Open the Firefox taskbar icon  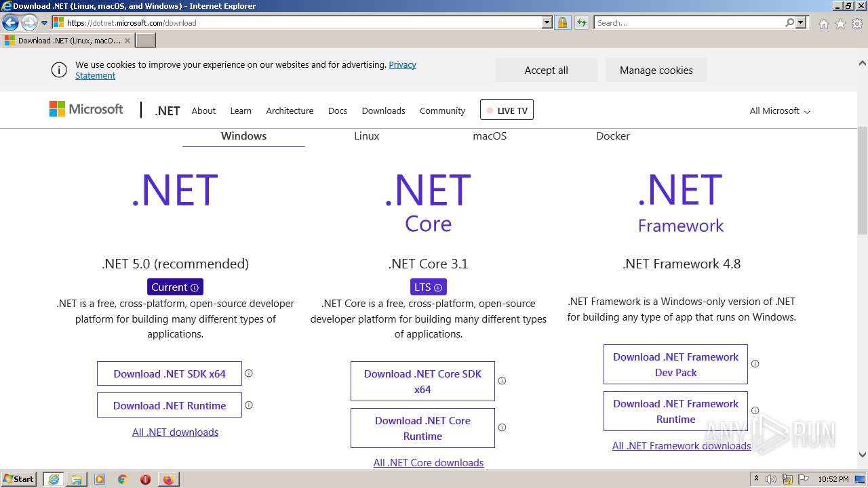coord(168,479)
